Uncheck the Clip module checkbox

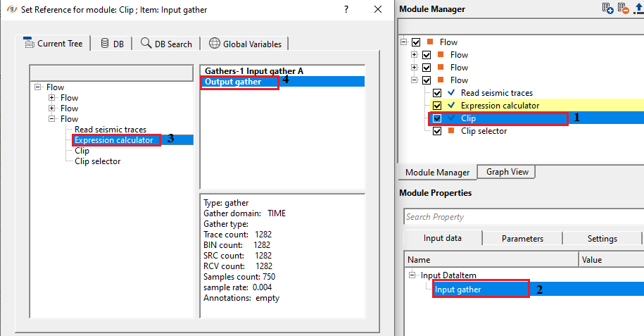point(437,118)
